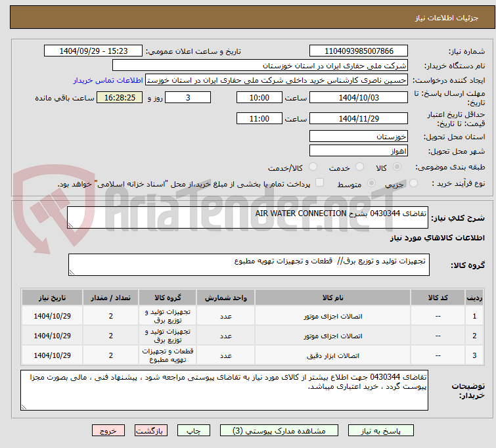
Task: Click the validity time 11:00 field
Action: (259, 119)
